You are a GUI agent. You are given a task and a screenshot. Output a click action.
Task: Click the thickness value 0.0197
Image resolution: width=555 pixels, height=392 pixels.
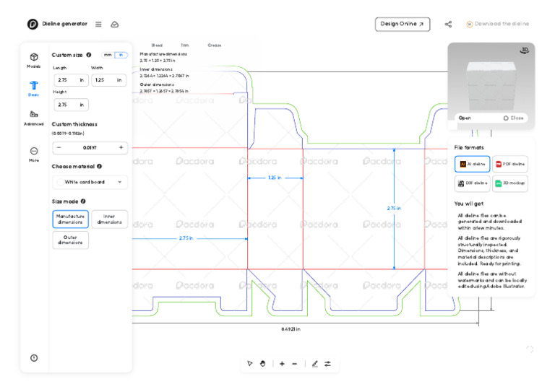(x=90, y=148)
